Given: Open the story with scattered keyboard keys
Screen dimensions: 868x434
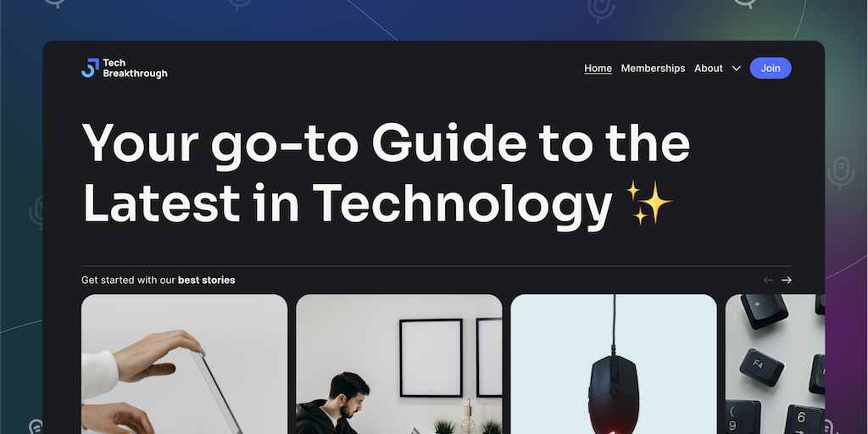Looking at the screenshot, I should [775, 364].
